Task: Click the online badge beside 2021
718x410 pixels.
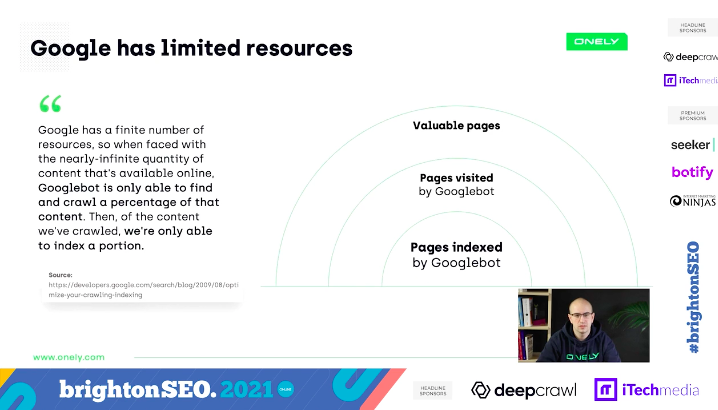Action: click(285, 389)
